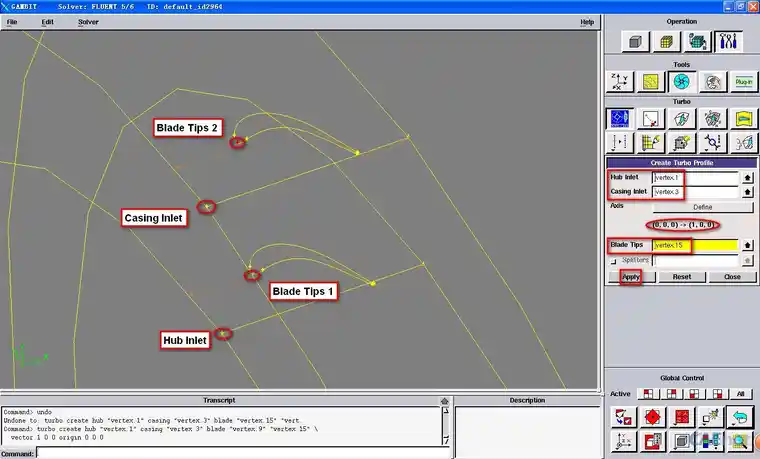Click the Spiltters input field
The width and height of the screenshot is (760, 459).
coord(695,260)
